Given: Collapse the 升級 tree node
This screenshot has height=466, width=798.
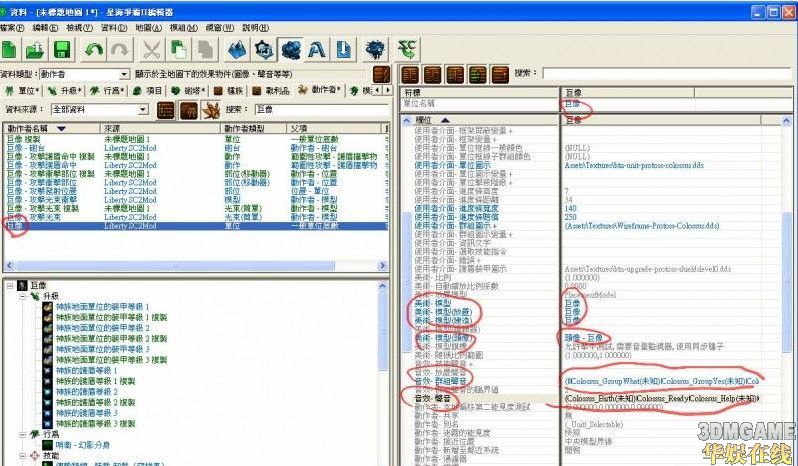Looking at the screenshot, I should coord(23,296).
